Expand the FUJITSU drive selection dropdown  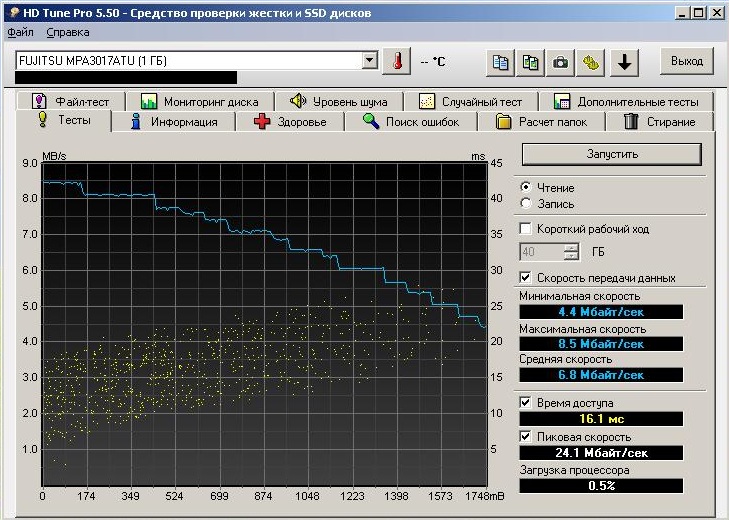(370, 60)
